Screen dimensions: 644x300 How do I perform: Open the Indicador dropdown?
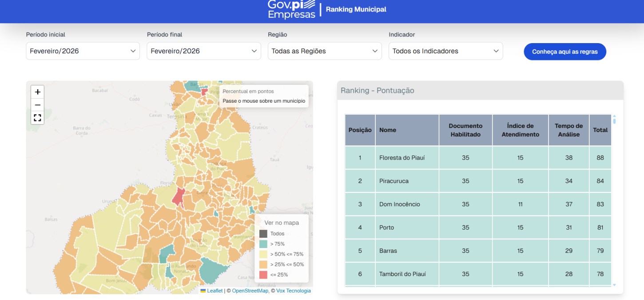pyautogui.click(x=445, y=51)
